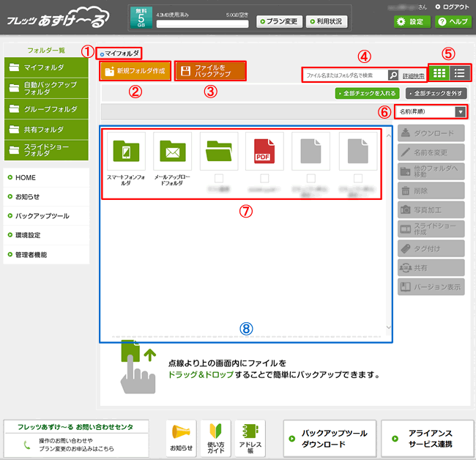Open the メールアップロードフォルダ icon
Screen dimensions: 476x460
172,151
